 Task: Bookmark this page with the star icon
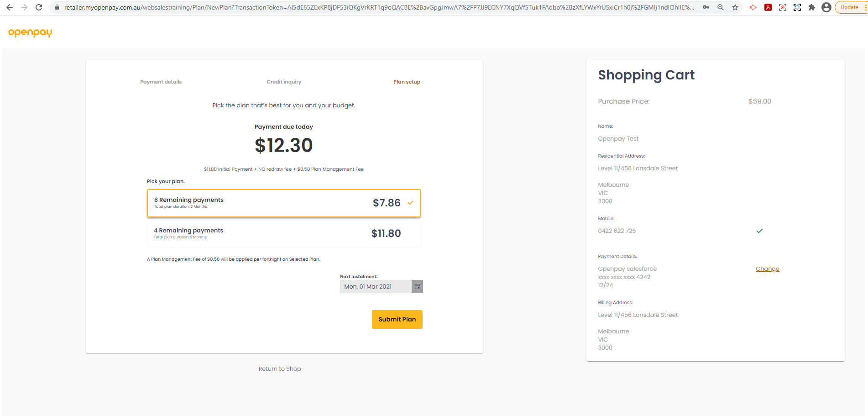(735, 7)
